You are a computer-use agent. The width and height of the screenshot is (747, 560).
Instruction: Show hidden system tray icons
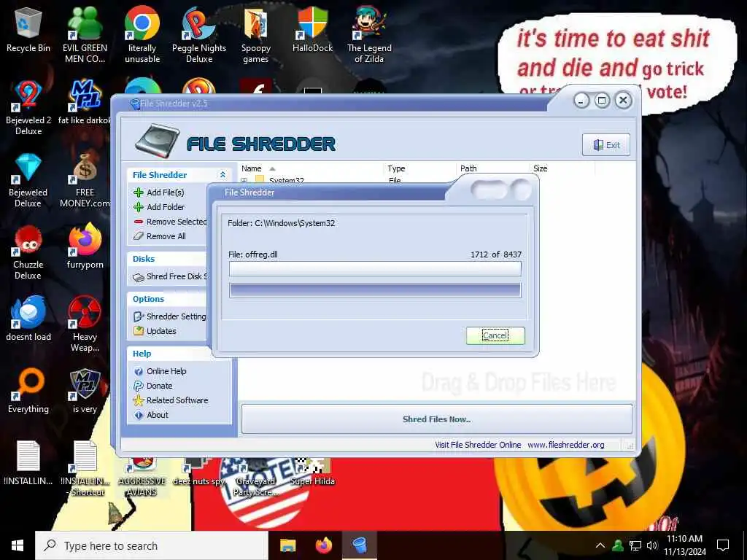coord(600,545)
